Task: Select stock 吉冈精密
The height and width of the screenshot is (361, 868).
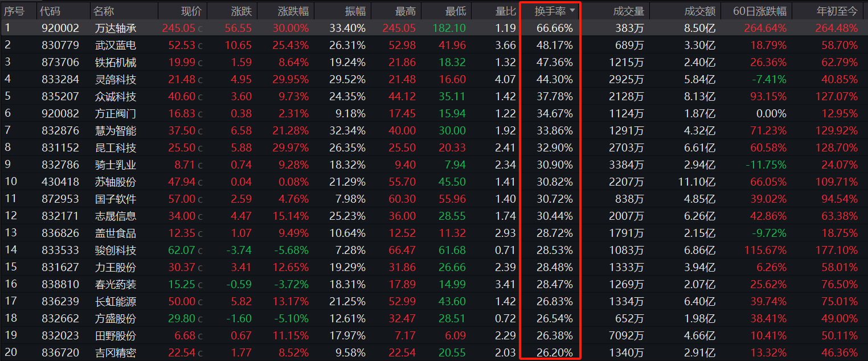Action: [116, 352]
